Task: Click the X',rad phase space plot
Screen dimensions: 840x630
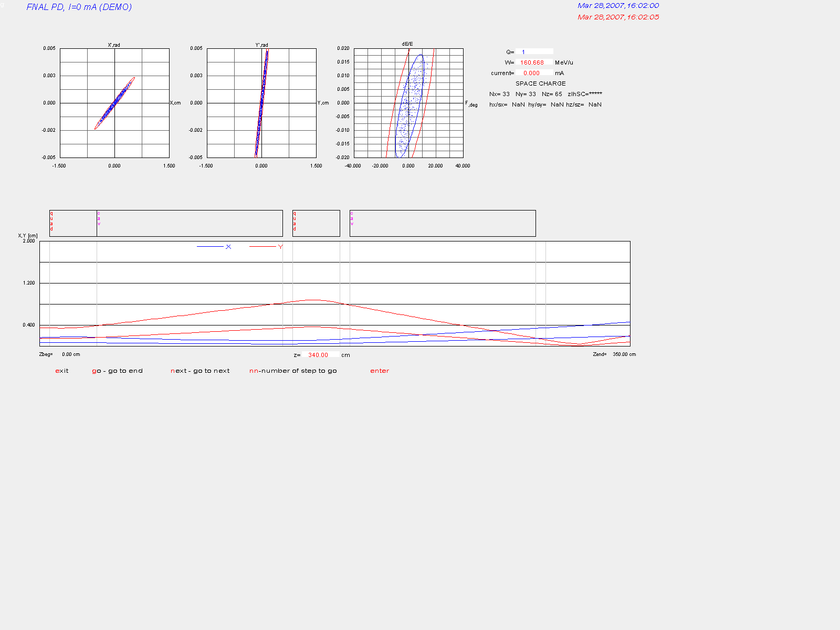Action: tap(114, 103)
